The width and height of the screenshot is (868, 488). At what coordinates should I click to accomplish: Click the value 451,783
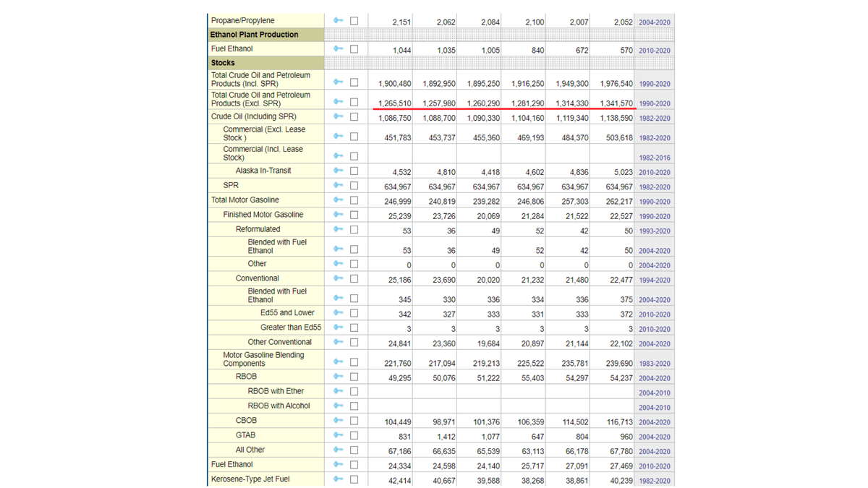pyautogui.click(x=397, y=138)
